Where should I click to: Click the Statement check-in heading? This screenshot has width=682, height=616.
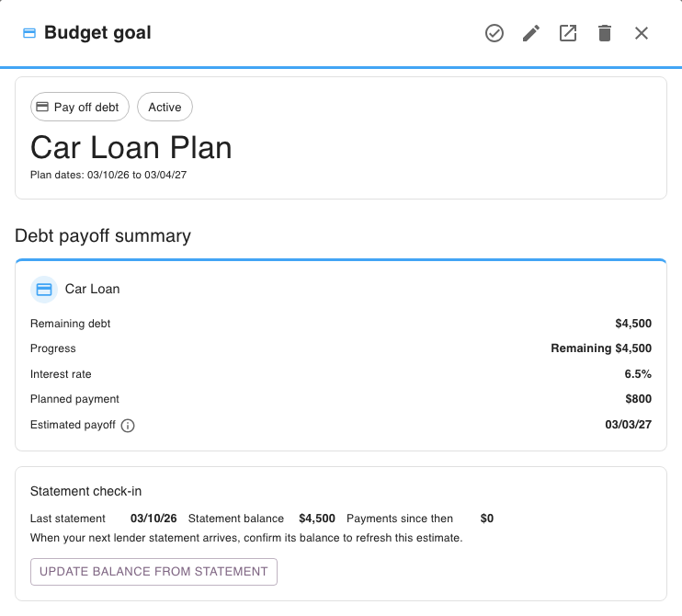(x=85, y=491)
